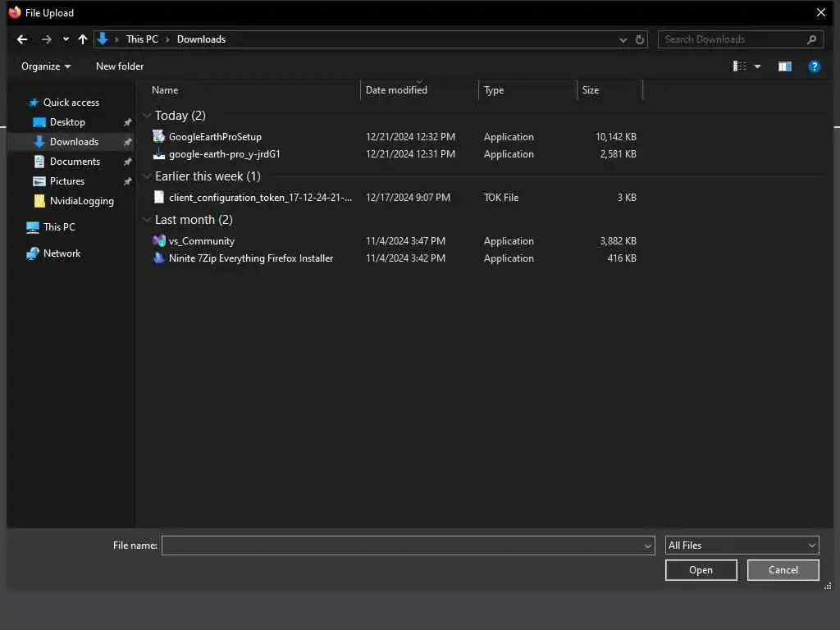Toggle the preview pane
840x630 pixels.
click(785, 66)
